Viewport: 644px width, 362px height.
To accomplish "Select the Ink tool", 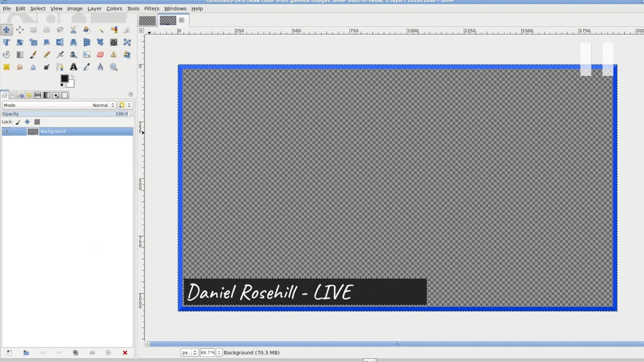I will 73,55.
